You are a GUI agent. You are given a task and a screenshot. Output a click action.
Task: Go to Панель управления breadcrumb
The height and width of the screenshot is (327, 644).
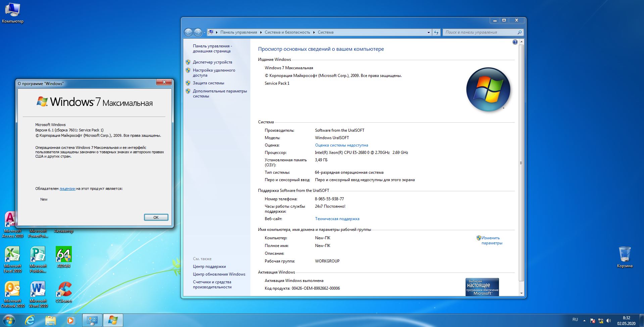click(x=239, y=32)
